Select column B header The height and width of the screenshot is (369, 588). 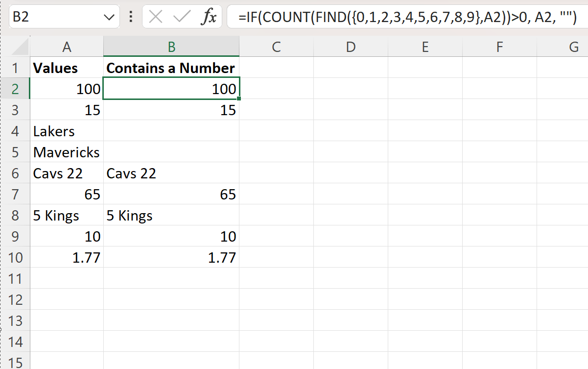point(171,47)
